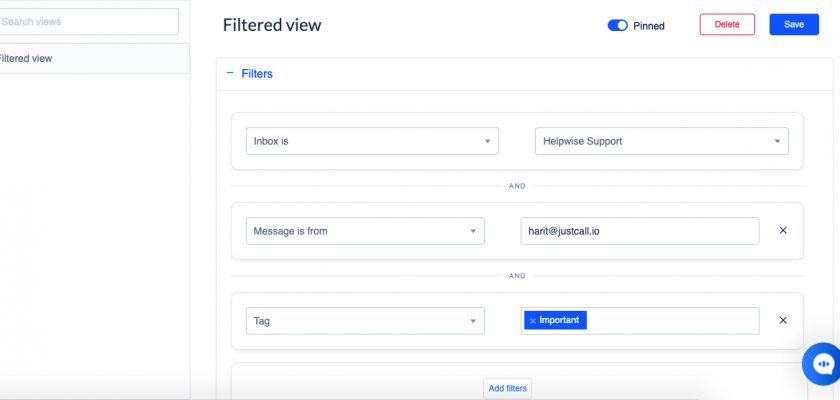
Task: Open the Tag filter type dropdown
Action: [x=365, y=321]
